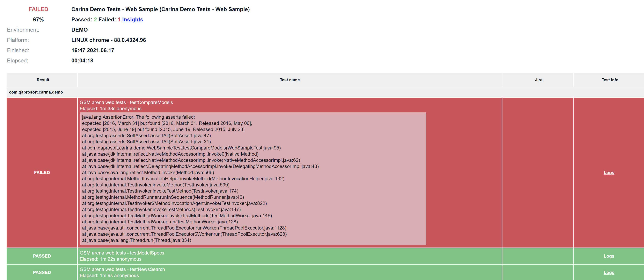The image size is (644, 280).
Task: Click the com.qaprosoft.carina.demo package row
Action: click(x=36, y=92)
